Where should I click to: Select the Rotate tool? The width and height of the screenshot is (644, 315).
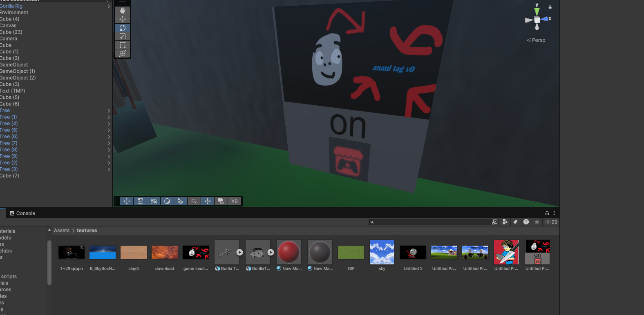(123, 28)
